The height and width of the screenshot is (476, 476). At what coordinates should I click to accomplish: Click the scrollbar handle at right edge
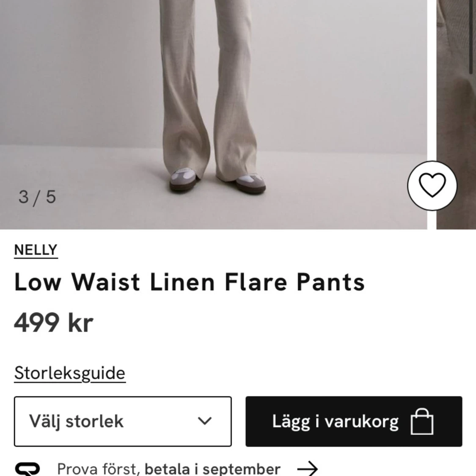tap(471, 36)
